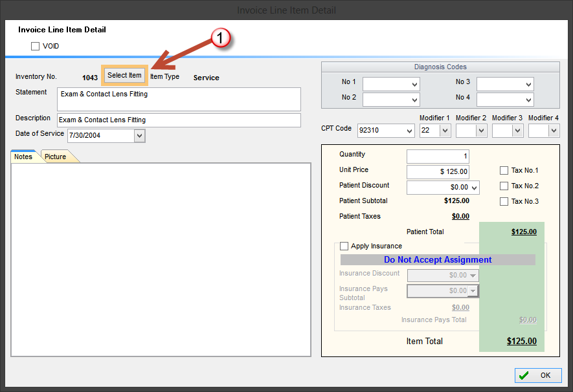
Task: Open the Patient Discount dropdown
Action: tap(474, 188)
